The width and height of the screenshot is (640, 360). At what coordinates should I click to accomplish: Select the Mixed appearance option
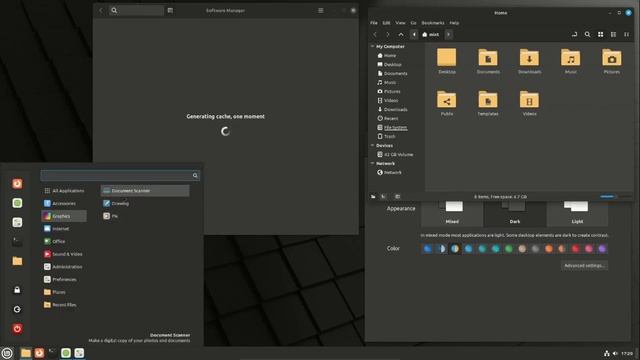452,213
